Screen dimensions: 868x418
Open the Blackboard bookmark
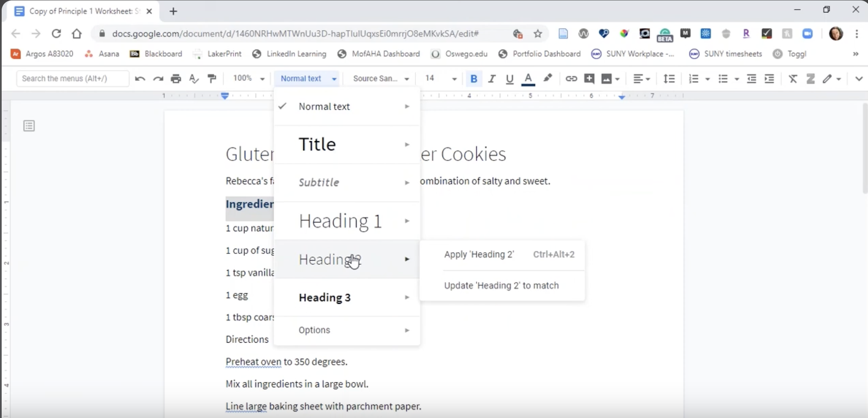[x=156, y=54]
